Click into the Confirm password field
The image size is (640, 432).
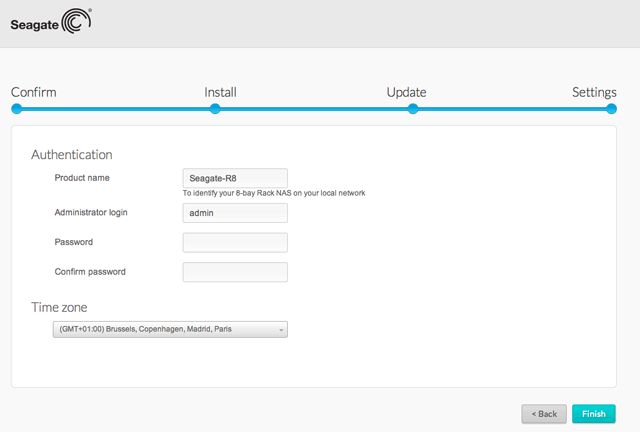point(235,272)
